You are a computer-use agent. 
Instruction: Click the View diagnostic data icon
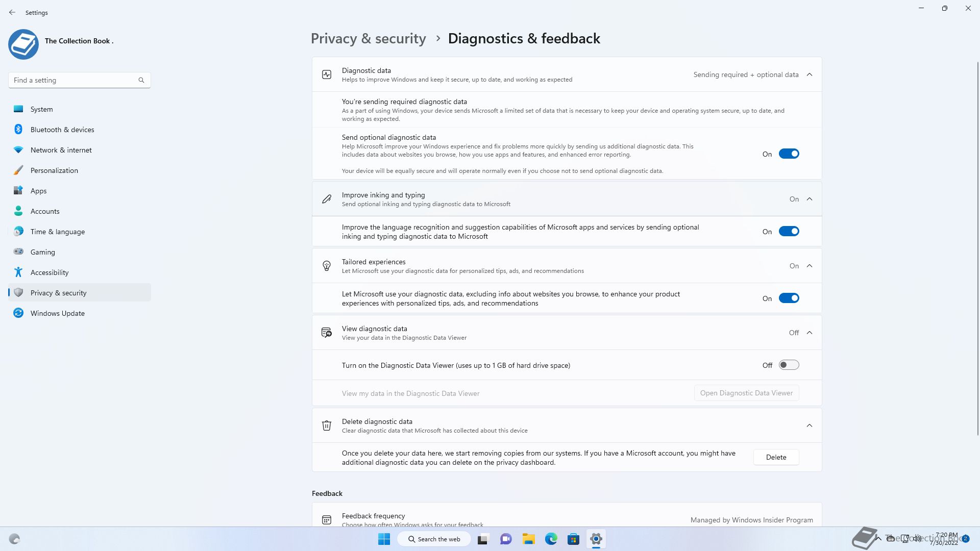(x=327, y=333)
